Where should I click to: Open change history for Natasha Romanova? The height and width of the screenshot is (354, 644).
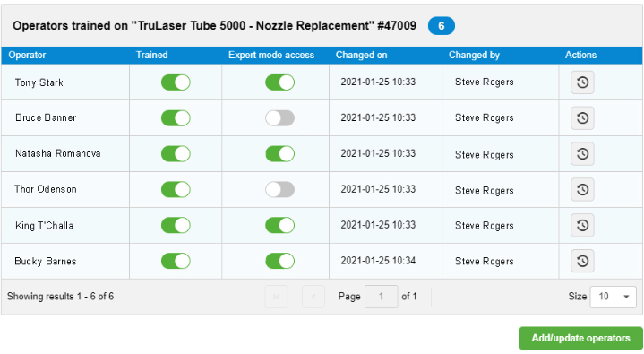[582, 154]
